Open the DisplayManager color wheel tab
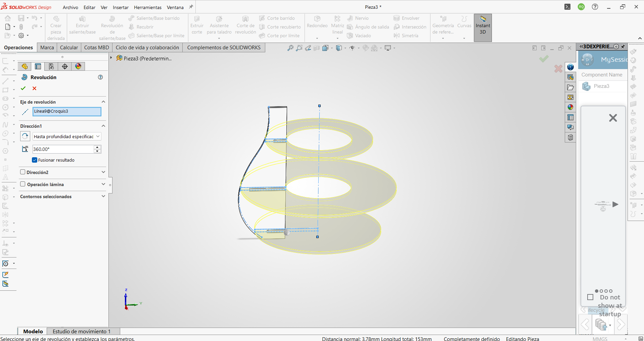Viewport: 644px width, 341px height. click(78, 66)
